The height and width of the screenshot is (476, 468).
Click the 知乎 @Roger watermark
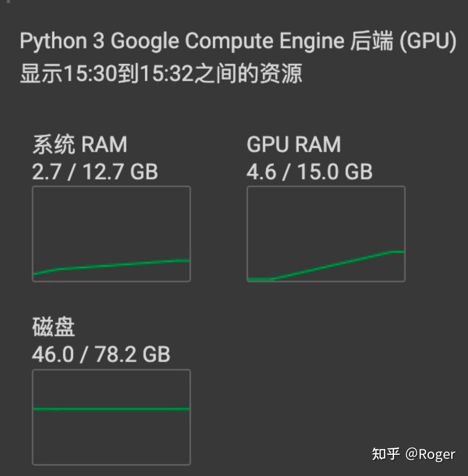point(414,454)
